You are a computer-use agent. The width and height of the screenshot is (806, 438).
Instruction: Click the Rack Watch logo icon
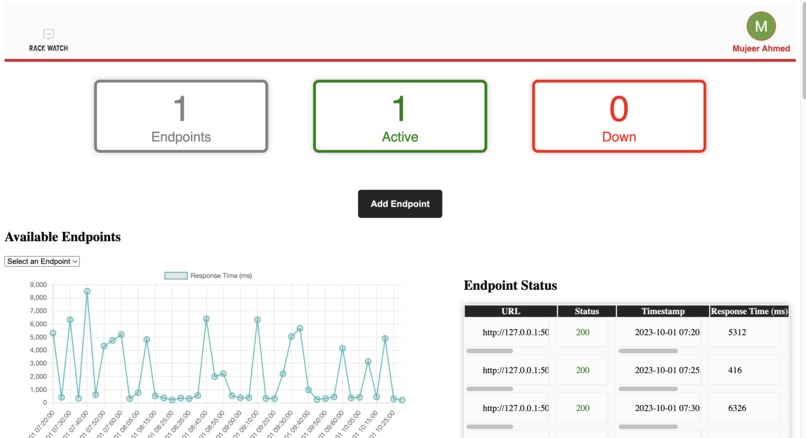point(48,34)
